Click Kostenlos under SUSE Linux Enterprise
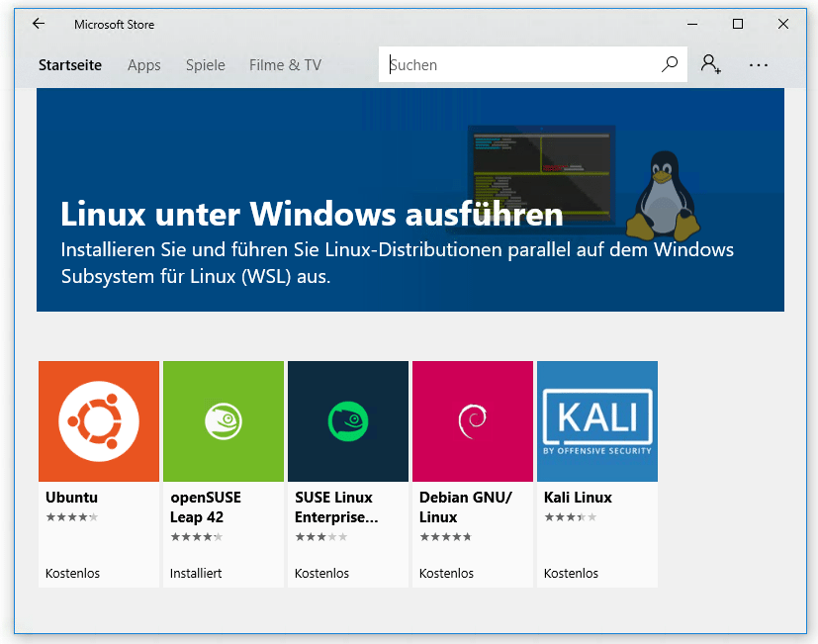 [321, 573]
